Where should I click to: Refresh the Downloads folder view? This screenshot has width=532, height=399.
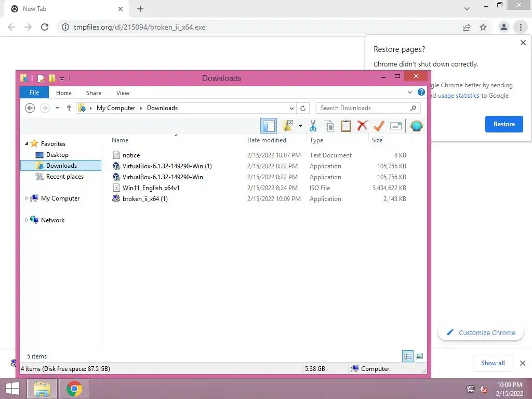click(x=303, y=108)
